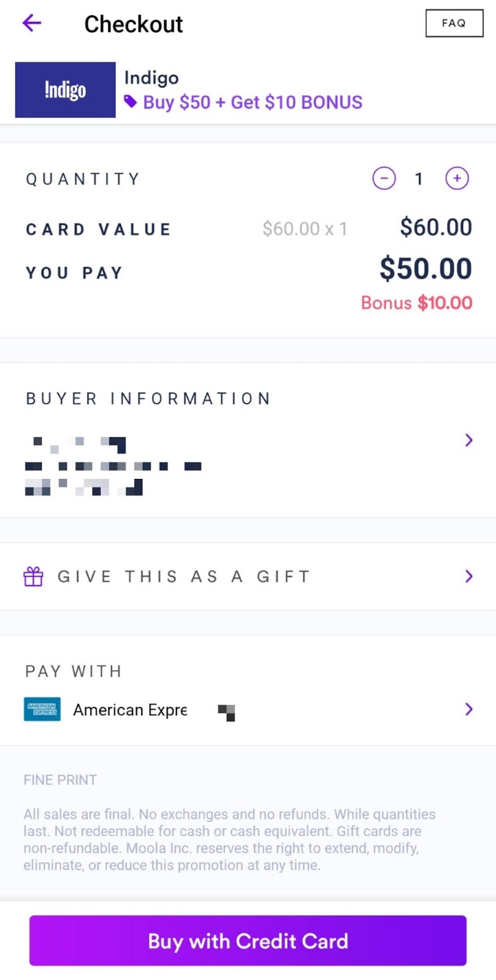Tap the purple price tag icon
This screenshot has width=496, height=980.
click(130, 102)
